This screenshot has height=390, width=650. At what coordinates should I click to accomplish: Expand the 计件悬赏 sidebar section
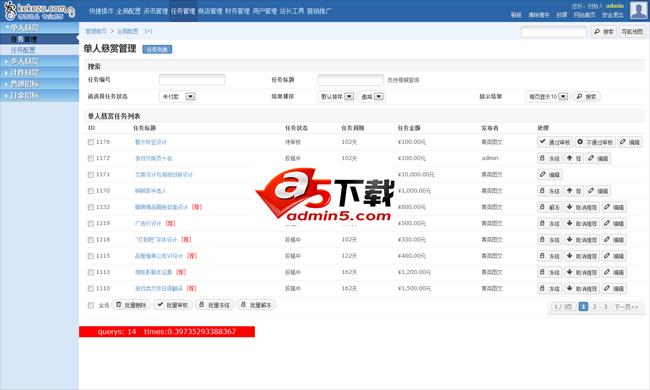(x=39, y=73)
